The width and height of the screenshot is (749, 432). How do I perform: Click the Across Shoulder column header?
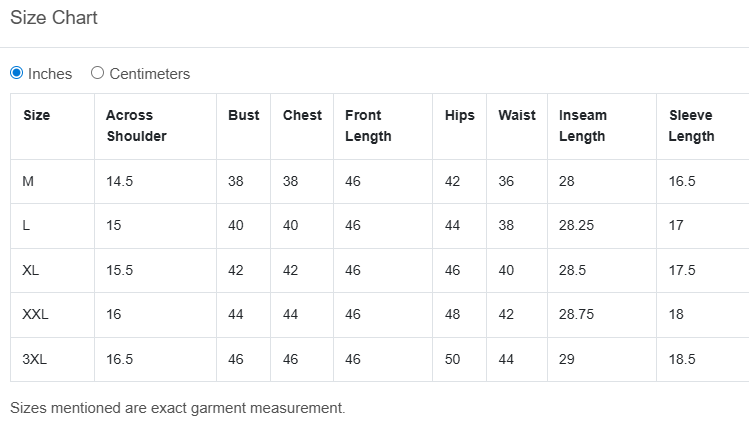click(x=136, y=125)
